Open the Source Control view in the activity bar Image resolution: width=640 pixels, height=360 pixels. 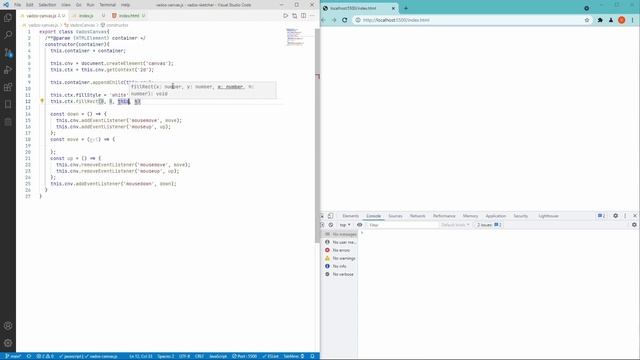point(8,52)
